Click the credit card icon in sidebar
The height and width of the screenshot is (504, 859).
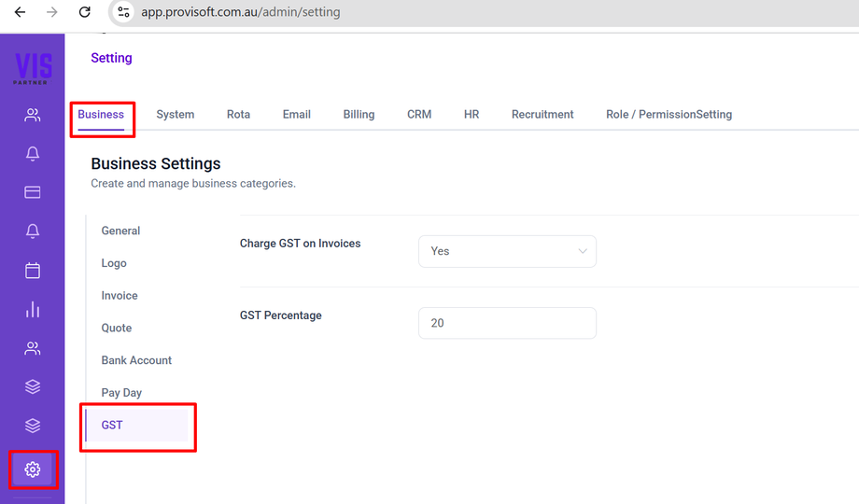[x=33, y=192]
